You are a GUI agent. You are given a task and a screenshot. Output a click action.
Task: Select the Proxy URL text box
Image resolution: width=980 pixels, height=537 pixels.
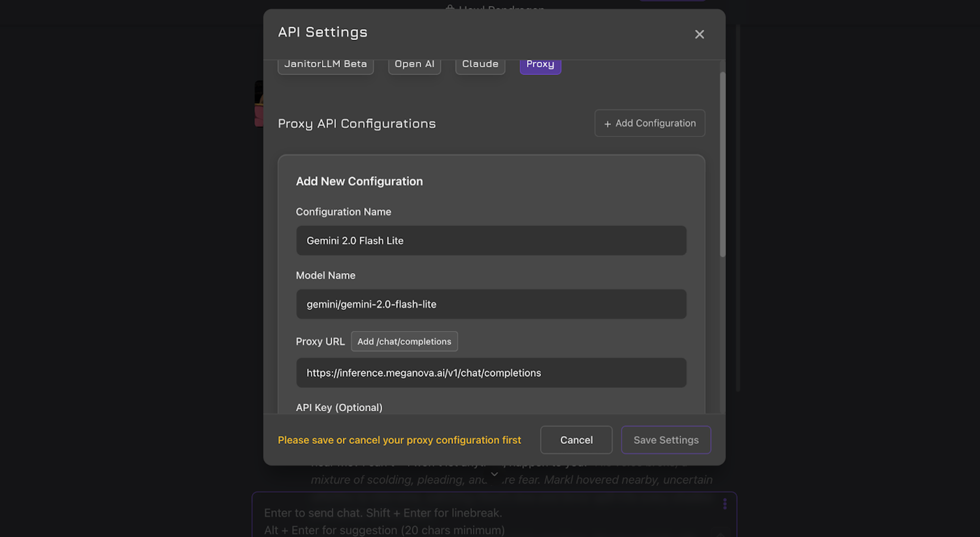point(490,373)
